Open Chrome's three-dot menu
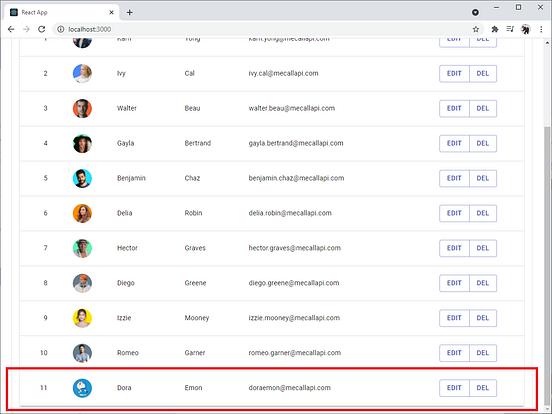 (541, 29)
